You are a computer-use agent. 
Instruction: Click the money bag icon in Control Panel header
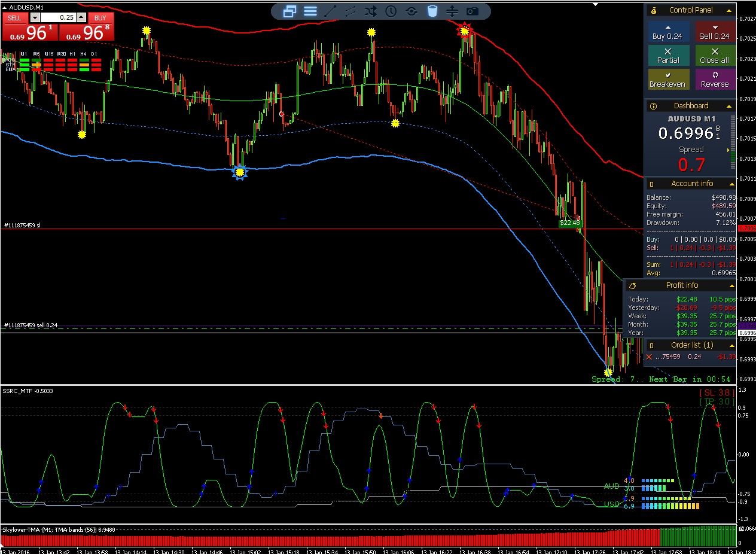point(653,10)
